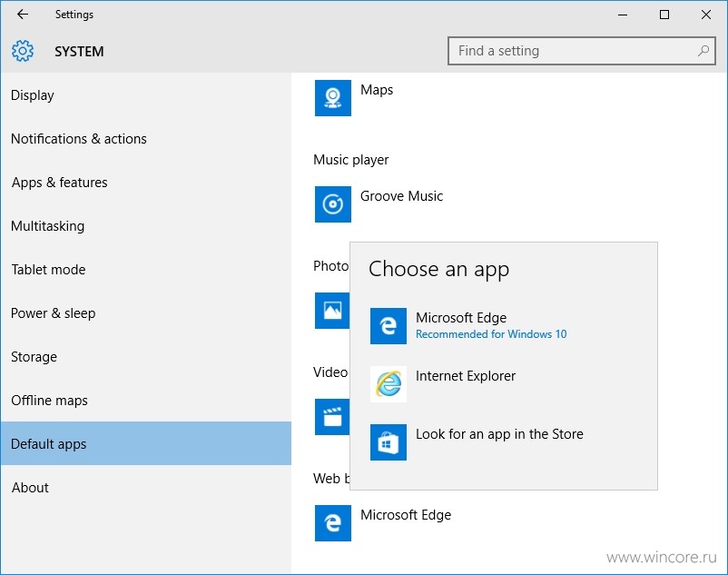This screenshot has height=575, width=728.
Task: Click Microsoft Edge label under Web browser
Action: click(x=406, y=515)
